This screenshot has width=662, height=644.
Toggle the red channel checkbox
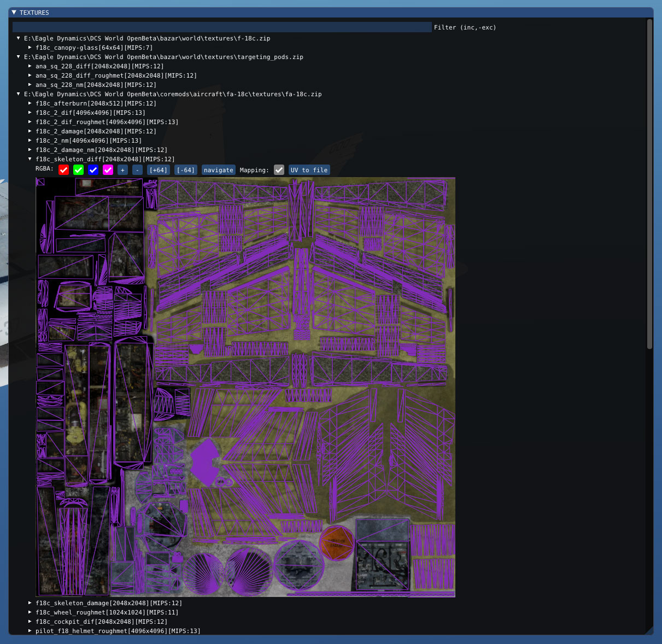coord(63,170)
